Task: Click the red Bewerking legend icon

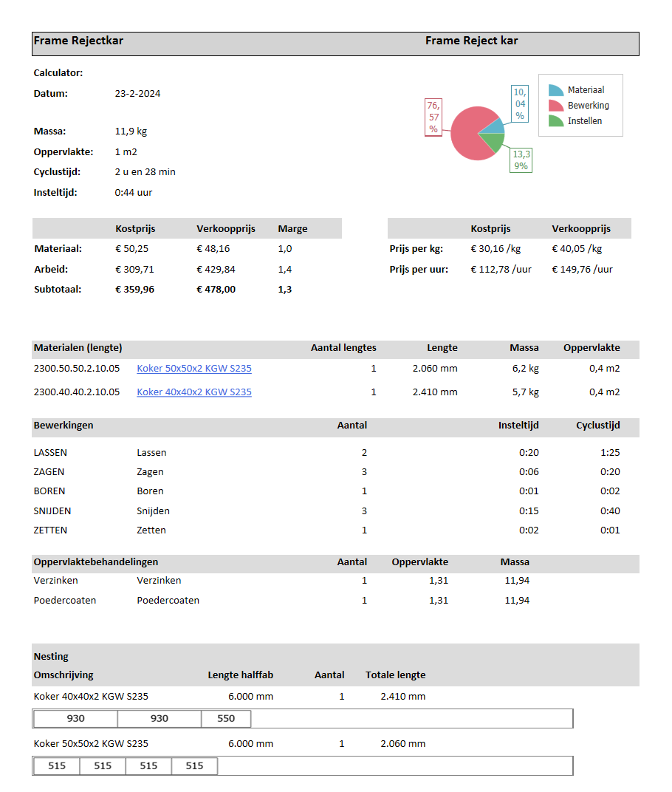Action: coord(556,106)
